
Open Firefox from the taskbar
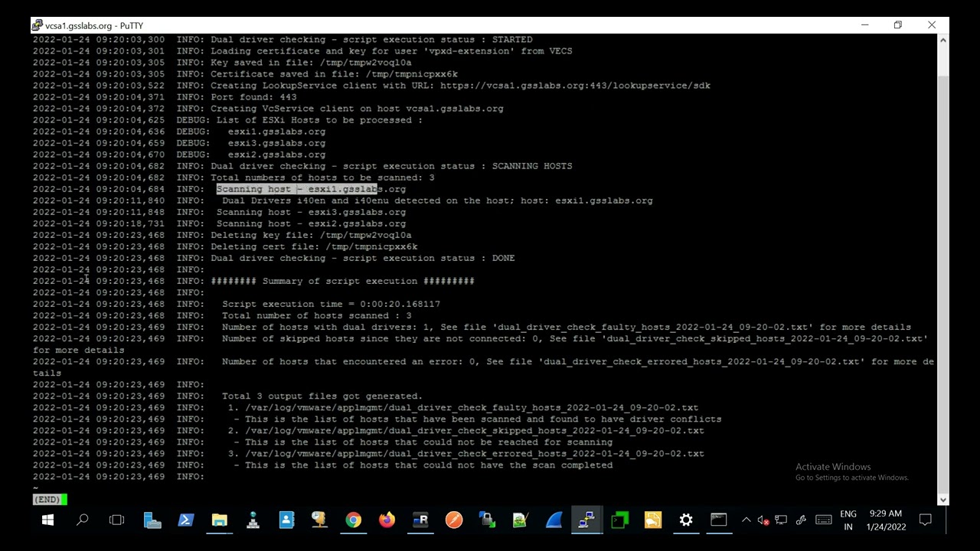387,520
